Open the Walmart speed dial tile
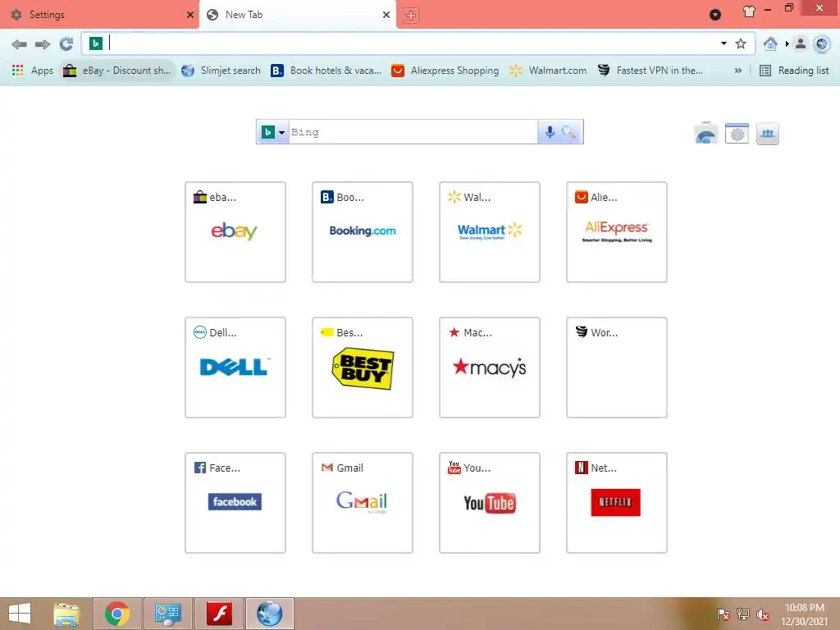Viewport: 840px width, 630px height. tap(490, 232)
